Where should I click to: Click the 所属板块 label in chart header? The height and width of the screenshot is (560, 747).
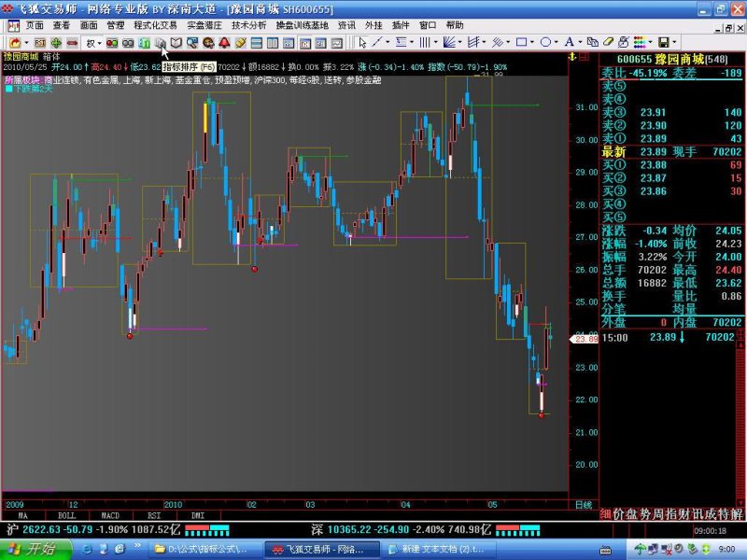(x=23, y=80)
